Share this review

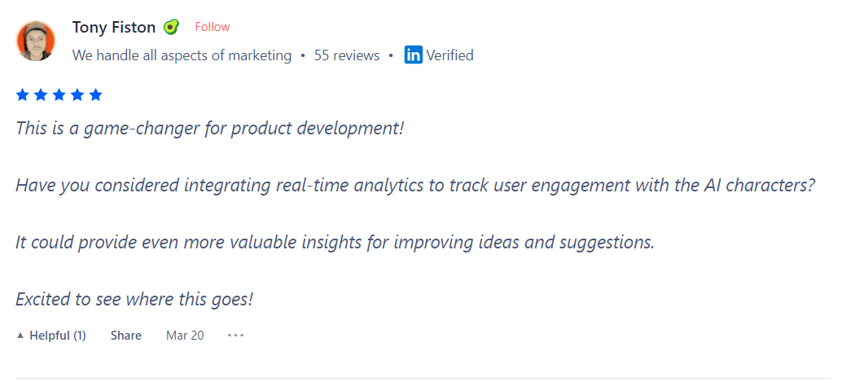tap(125, 336)
